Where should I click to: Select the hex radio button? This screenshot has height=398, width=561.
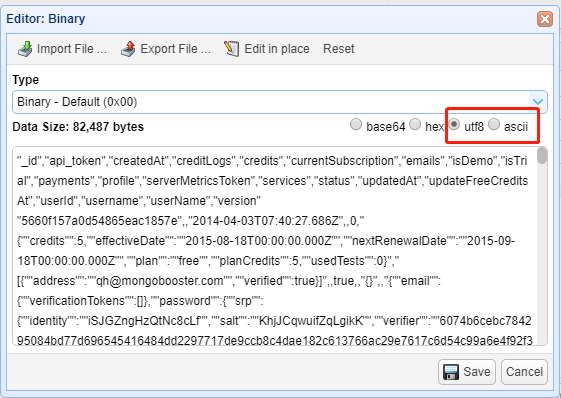coord(415,125)
